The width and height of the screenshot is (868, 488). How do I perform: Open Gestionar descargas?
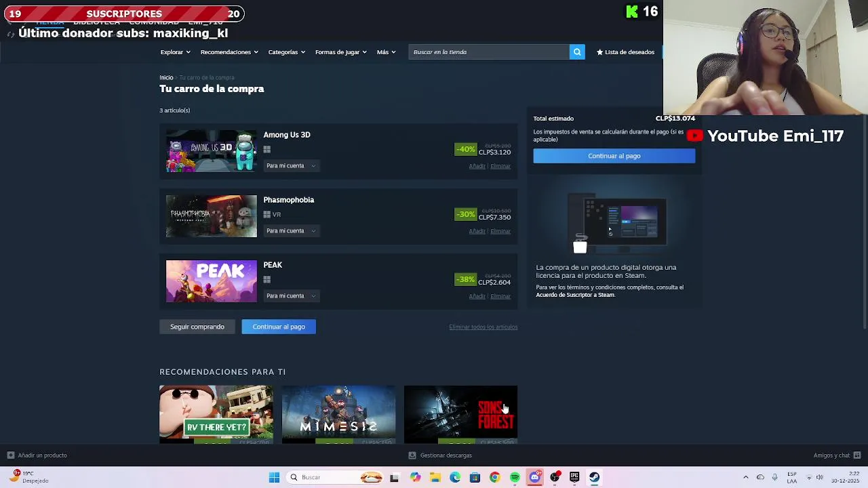(x=440, y=455)
